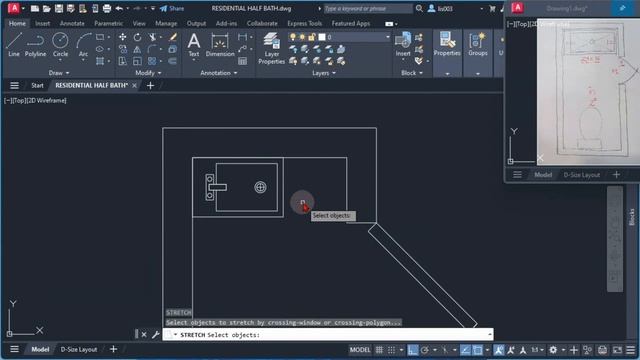Select the Line drawing tool
Image resolution: width=640 pixels, height=360 pixels.
[13, 45]
